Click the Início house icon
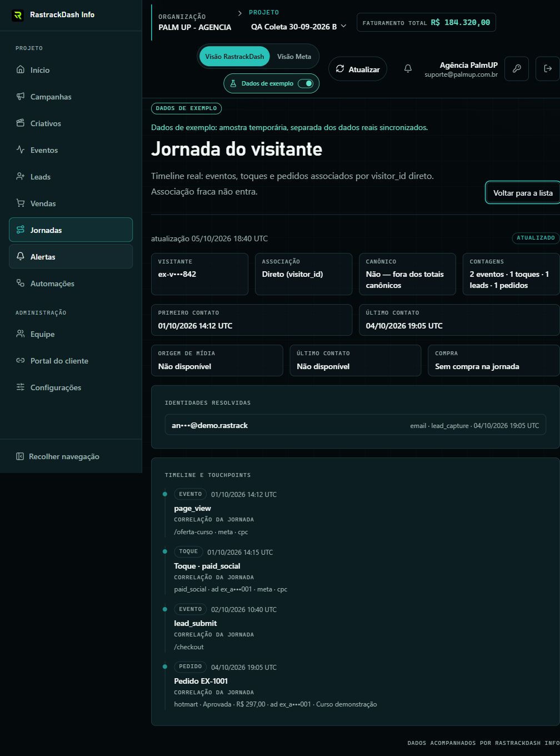This screenshot has height=756, width=560. tap(21, 70)
